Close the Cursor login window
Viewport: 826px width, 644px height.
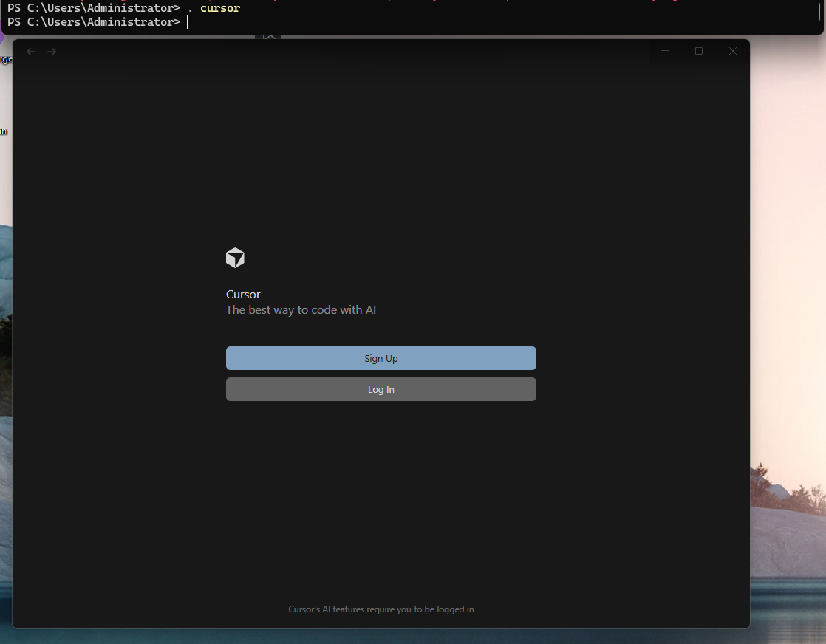[x=733, y=51]
